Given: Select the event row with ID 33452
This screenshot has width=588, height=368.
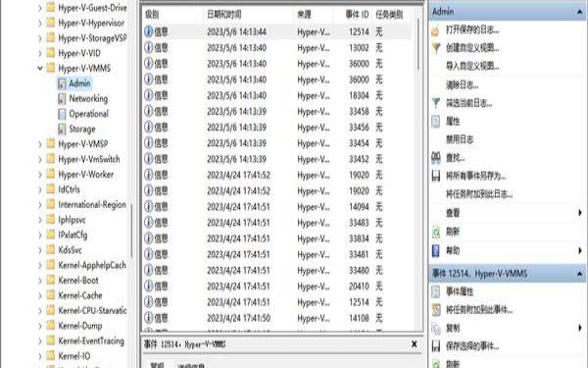Looking at the screenshot, I should (x=276, y=159).
